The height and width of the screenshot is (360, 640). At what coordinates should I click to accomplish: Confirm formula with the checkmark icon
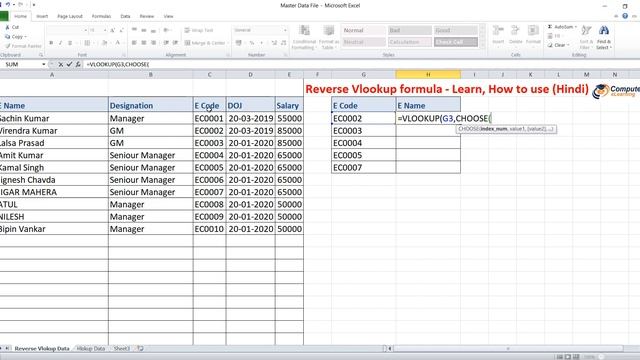coord(69,64)
